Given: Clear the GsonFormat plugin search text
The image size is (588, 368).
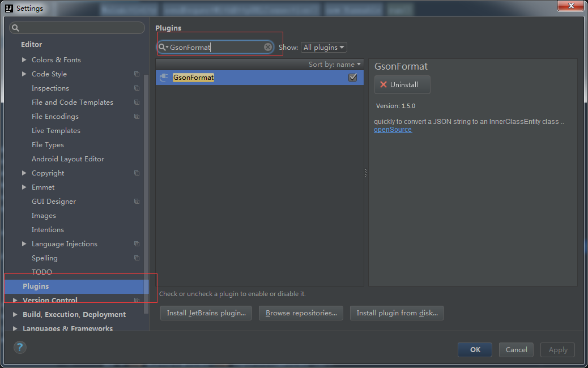Looking at the screenshot, I should click(268, 47).
